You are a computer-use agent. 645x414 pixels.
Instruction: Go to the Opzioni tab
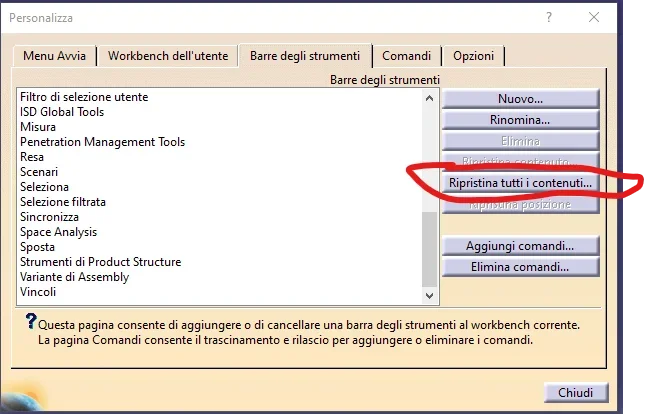point(473,56)
